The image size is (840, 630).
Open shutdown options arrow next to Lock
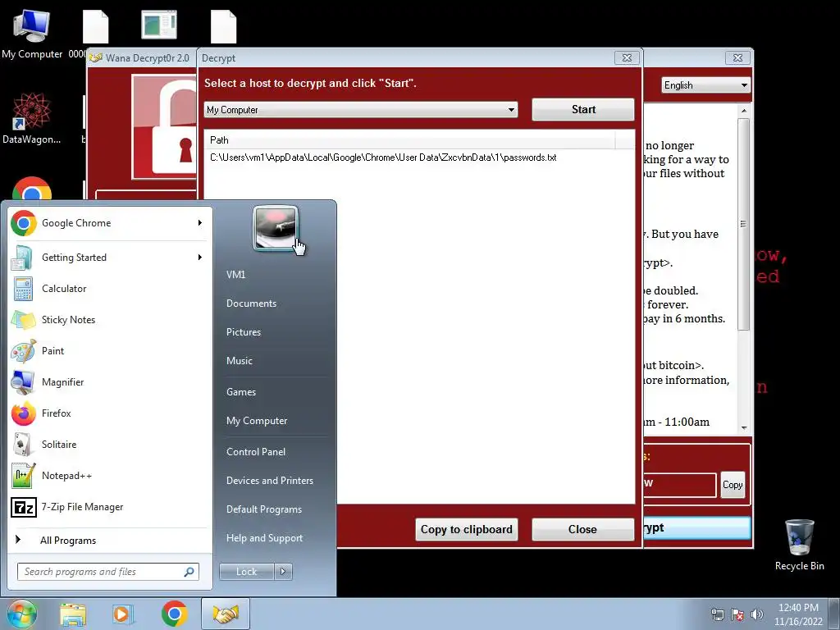coord(283,572)
